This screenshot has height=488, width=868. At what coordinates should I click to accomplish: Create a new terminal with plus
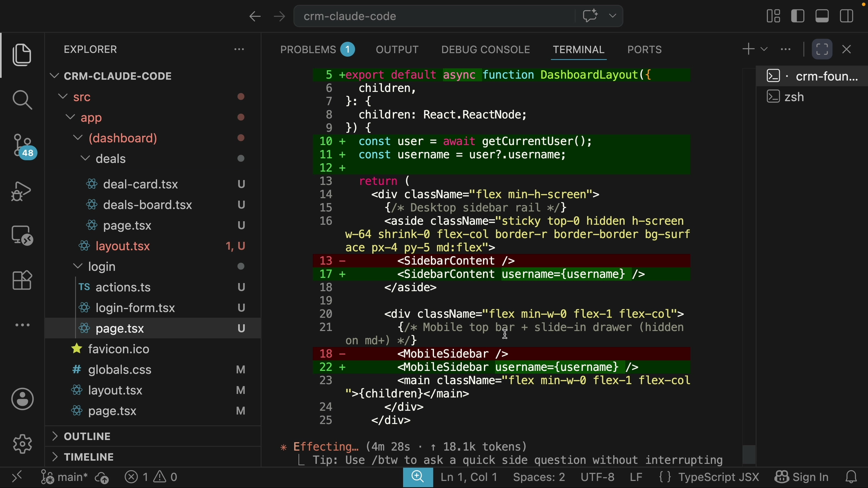pos(748,49)
